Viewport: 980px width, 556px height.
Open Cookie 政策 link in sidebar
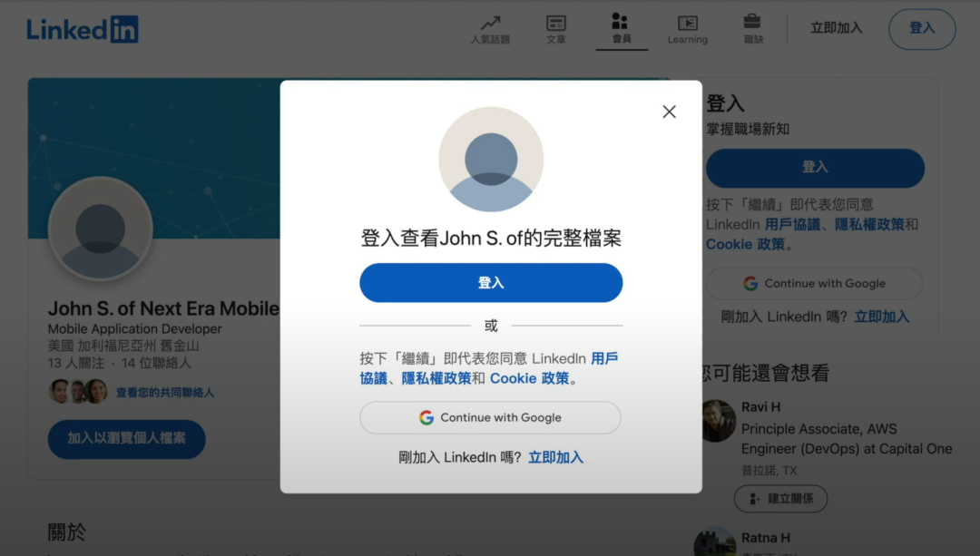pyautogui.click(x=745, y=244)
